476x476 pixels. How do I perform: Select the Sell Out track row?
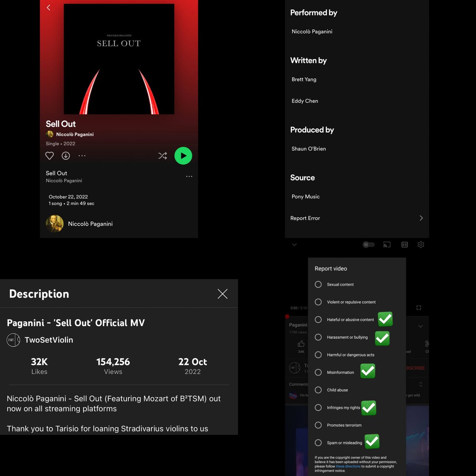119,177
